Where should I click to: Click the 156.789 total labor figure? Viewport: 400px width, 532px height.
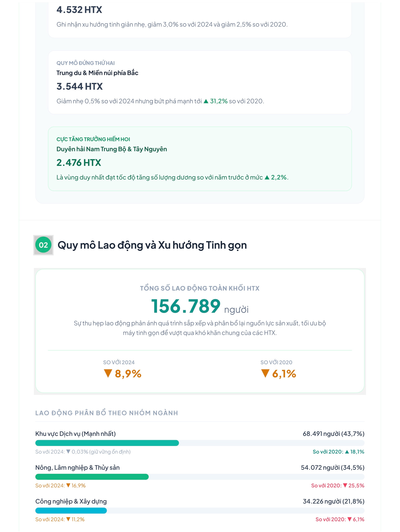pyautogui.click(x=186, y=306)
